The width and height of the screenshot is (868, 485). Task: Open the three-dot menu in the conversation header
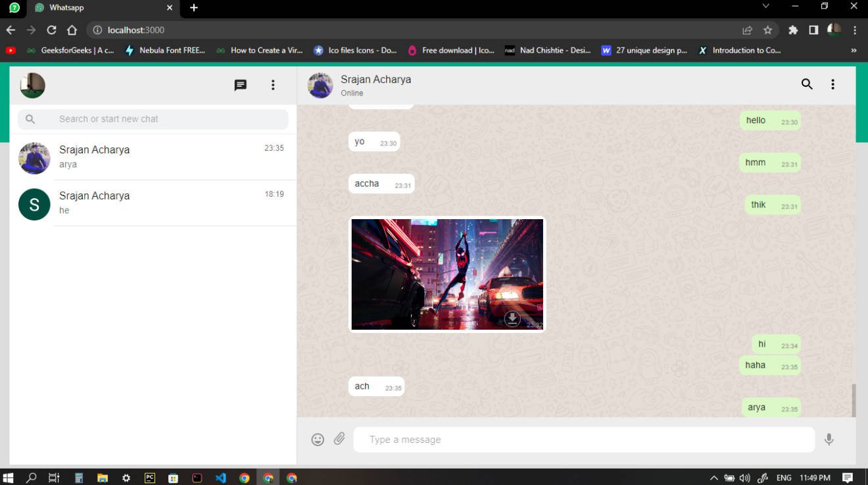coord(832,84)
